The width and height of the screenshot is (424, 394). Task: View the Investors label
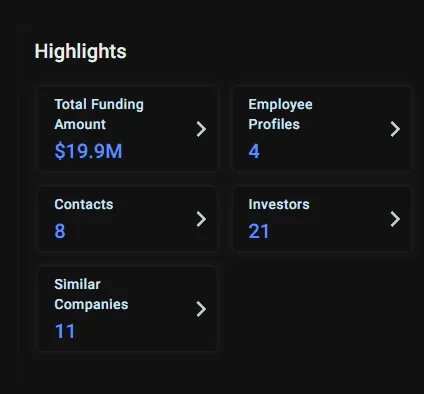coord(279,204)
